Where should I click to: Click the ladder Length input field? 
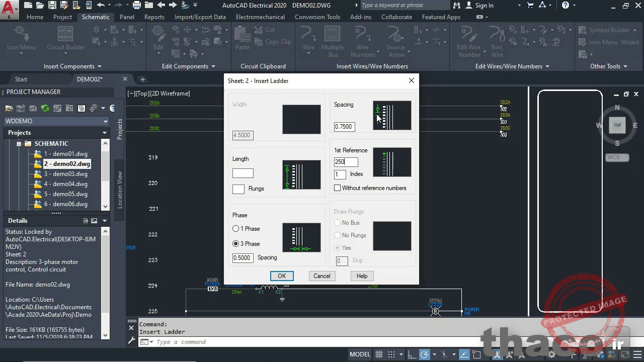coord(243,173)
